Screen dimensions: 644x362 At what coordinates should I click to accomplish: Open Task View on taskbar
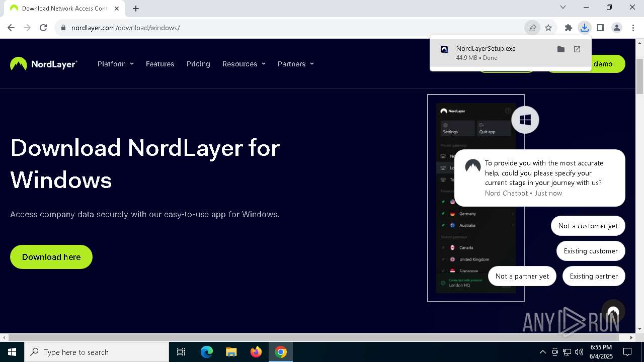[181, 352]
